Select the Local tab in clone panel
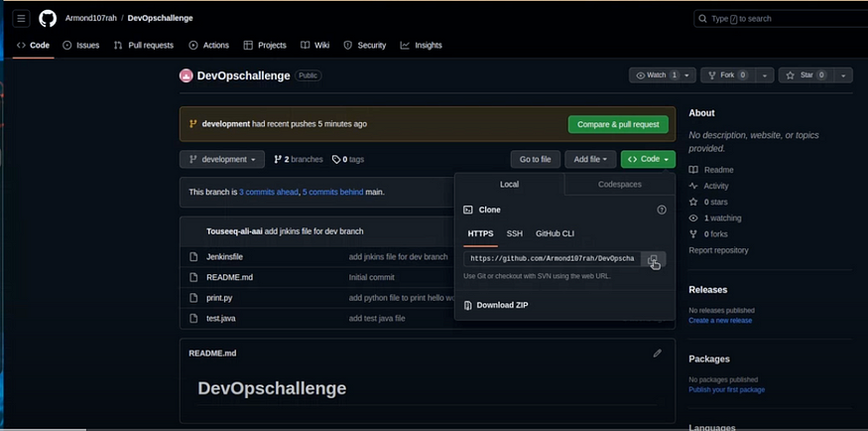 pyautogui.click(x=509, y=185)
